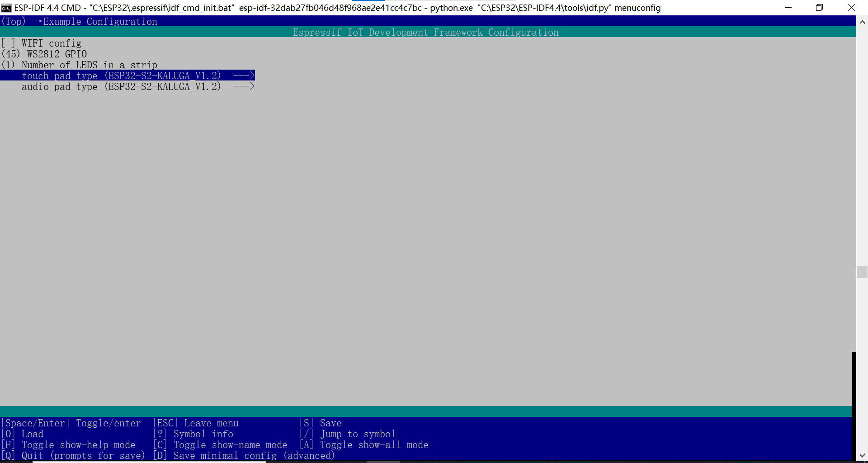The image size is (868, 463).
Task: Click Espressif IoT Development Framework Configuration title
Action: [426, 32]
